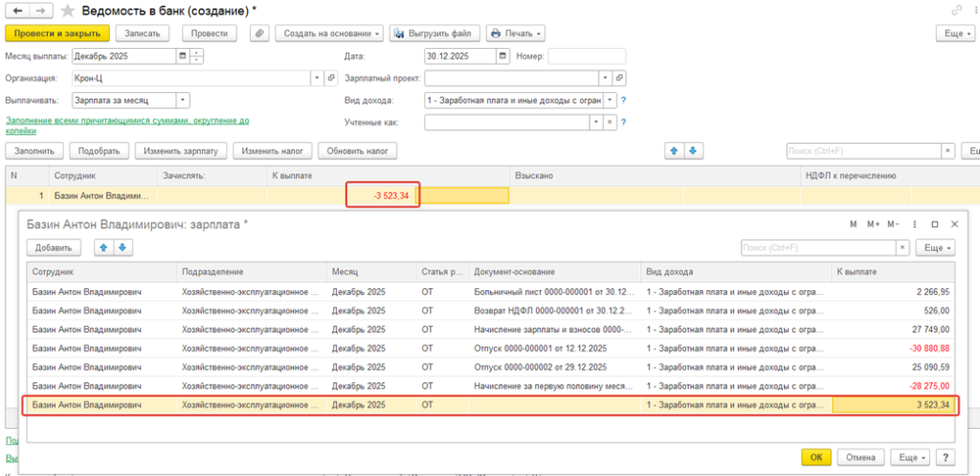
Task: Maximize the salary dialog window
Action: (x=935, y=224)
